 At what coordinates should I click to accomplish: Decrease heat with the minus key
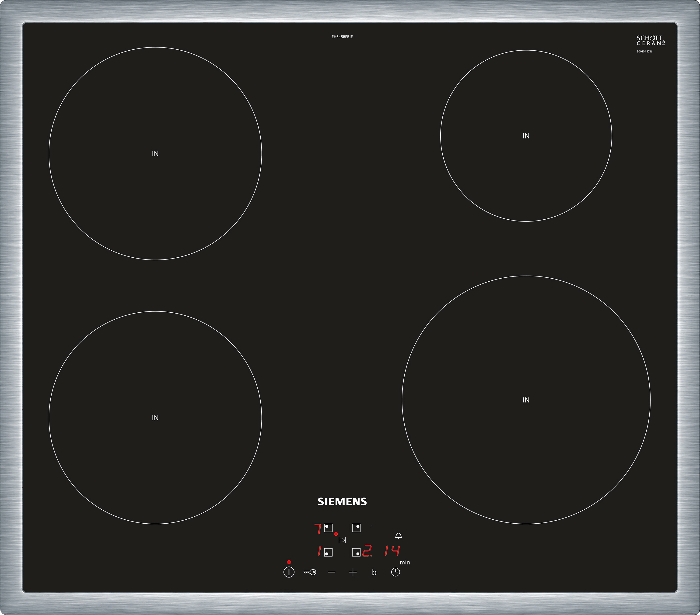332,572
